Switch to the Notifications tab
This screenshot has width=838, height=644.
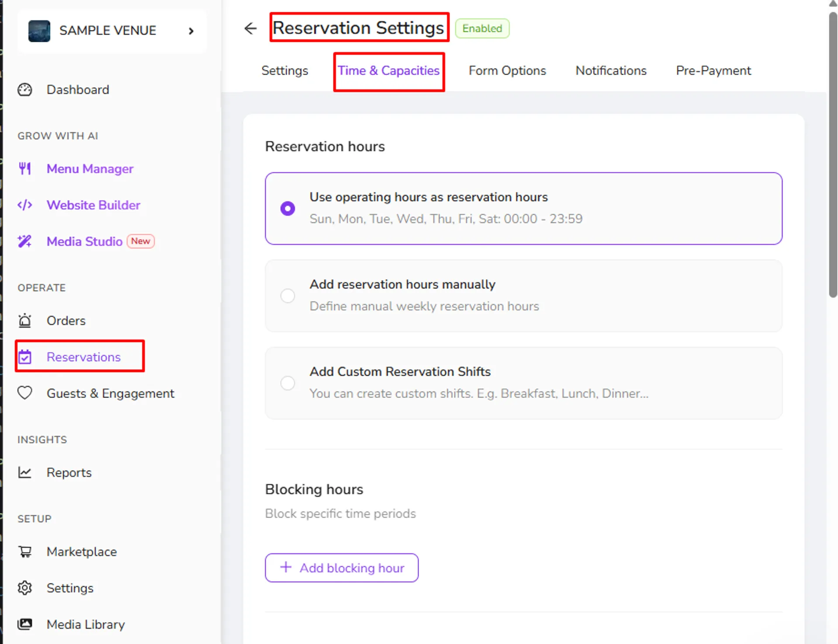[611, 70]
